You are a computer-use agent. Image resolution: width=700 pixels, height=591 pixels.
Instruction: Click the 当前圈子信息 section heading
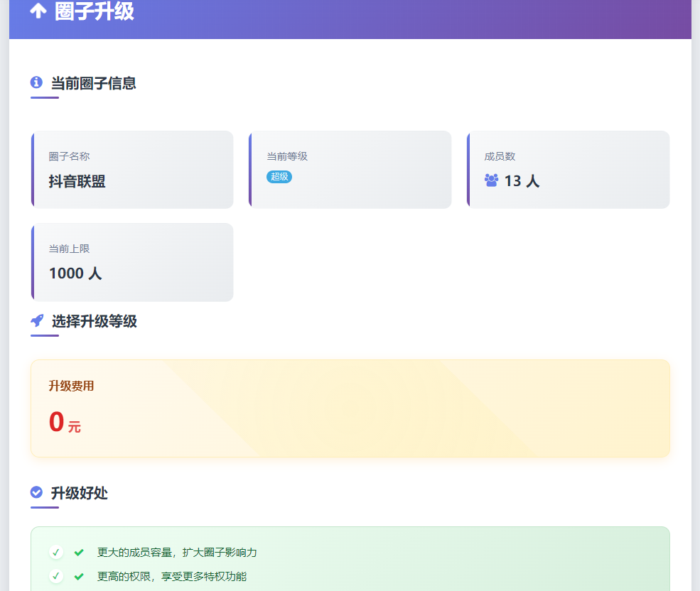pos(93,83)
